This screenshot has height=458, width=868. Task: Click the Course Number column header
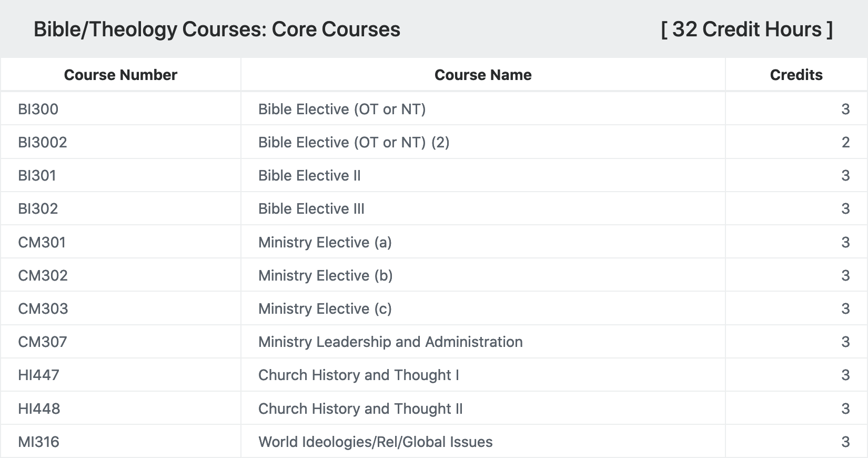[x=120, y=75]
